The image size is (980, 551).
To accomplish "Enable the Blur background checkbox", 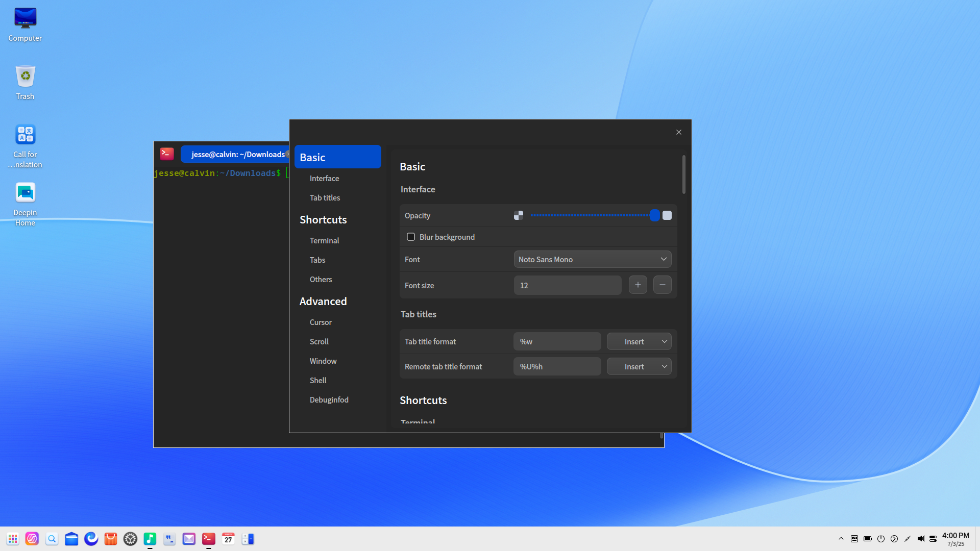I will [411, 237].
